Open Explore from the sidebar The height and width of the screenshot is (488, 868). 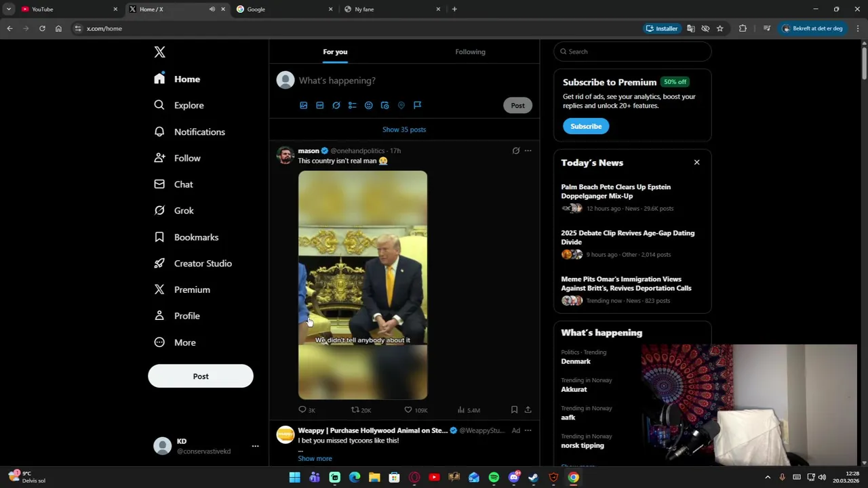[x=179, y=105]
